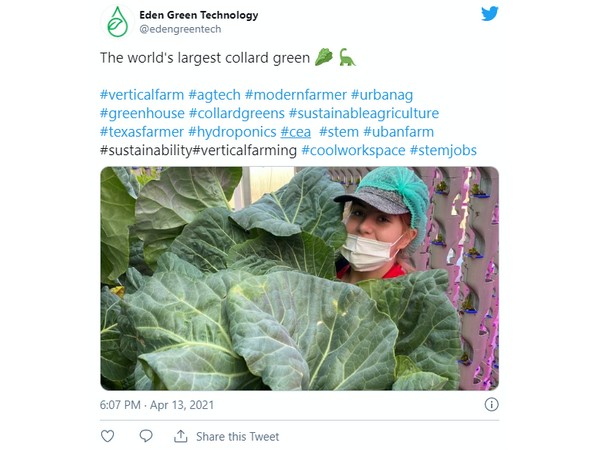600x450 pixels.
Task: Click the #urbanag hashtag
Action: tap(382, 95)
